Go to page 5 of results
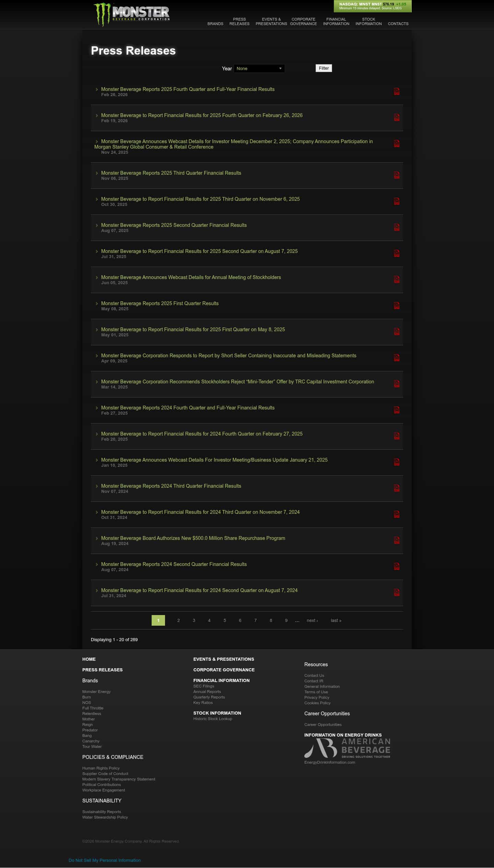The image size is (494, 868). pos(225,621)
